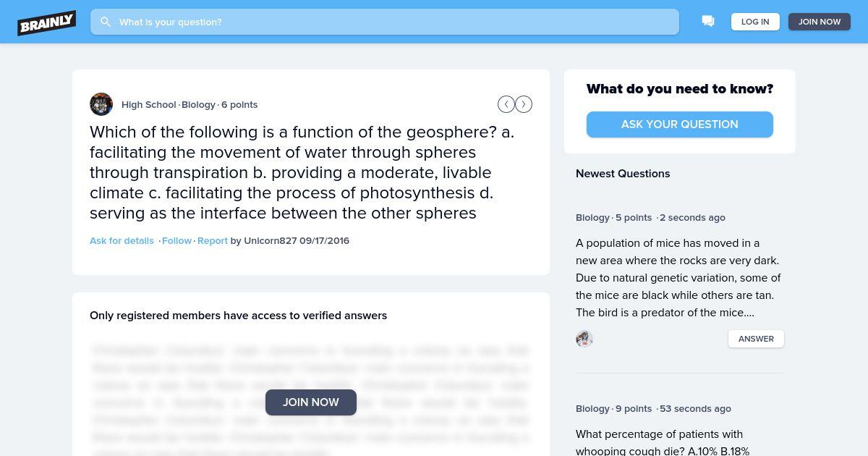Follow this geosphere question
The height and width of the screenshot is (456, 868).
176,240
